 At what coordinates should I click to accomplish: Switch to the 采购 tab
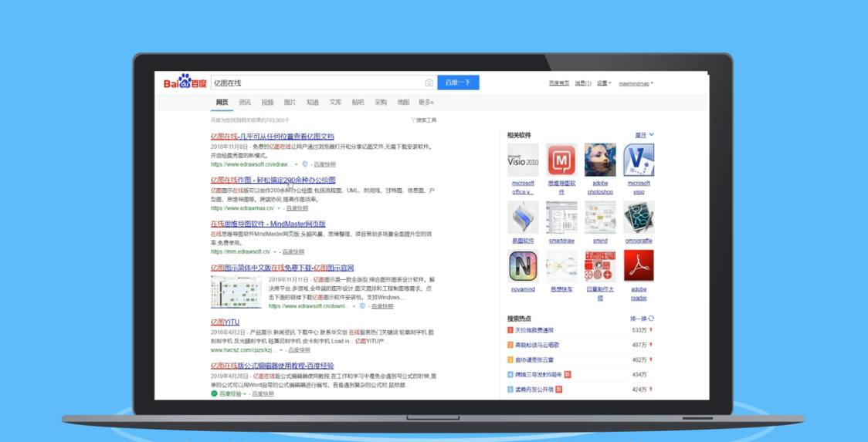(381, 103)
